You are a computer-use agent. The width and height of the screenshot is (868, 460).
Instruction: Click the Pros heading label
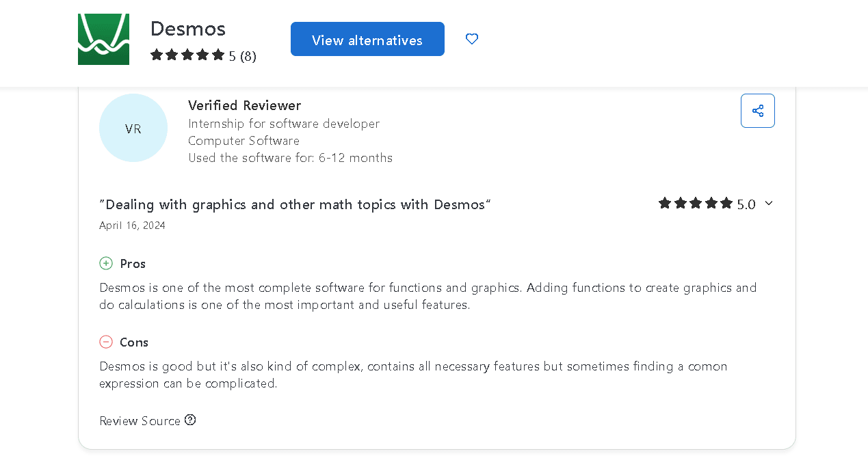[133, 264]
